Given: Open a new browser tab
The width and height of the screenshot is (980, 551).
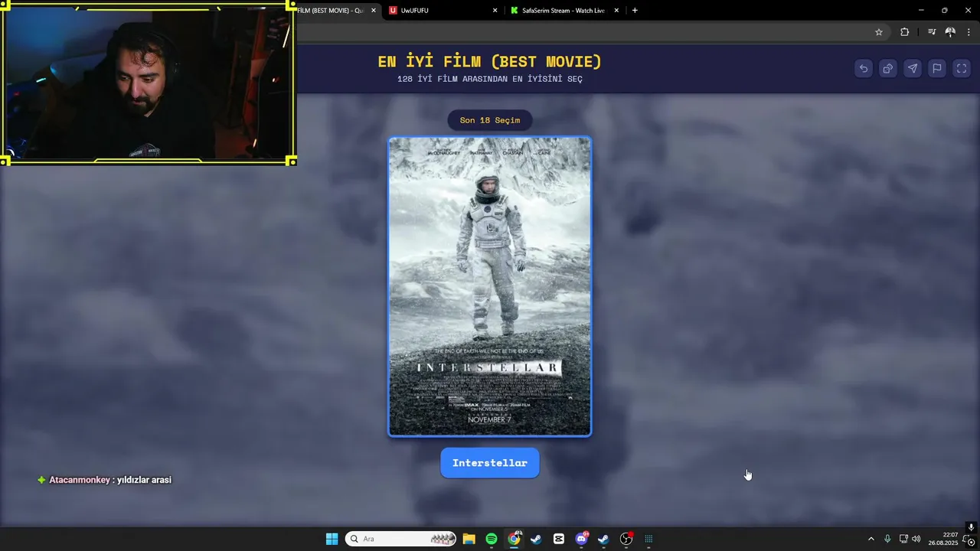Looking at the screenshot, I should click(635, 11).
